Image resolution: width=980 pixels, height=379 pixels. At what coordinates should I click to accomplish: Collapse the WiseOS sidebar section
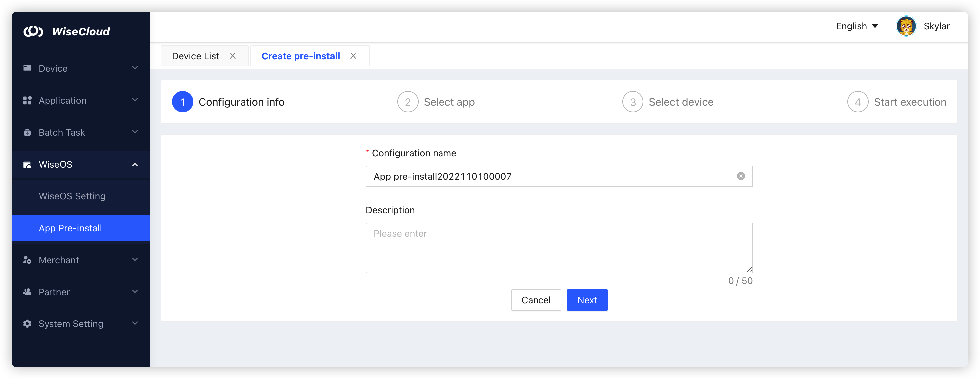tap(134, 164)
